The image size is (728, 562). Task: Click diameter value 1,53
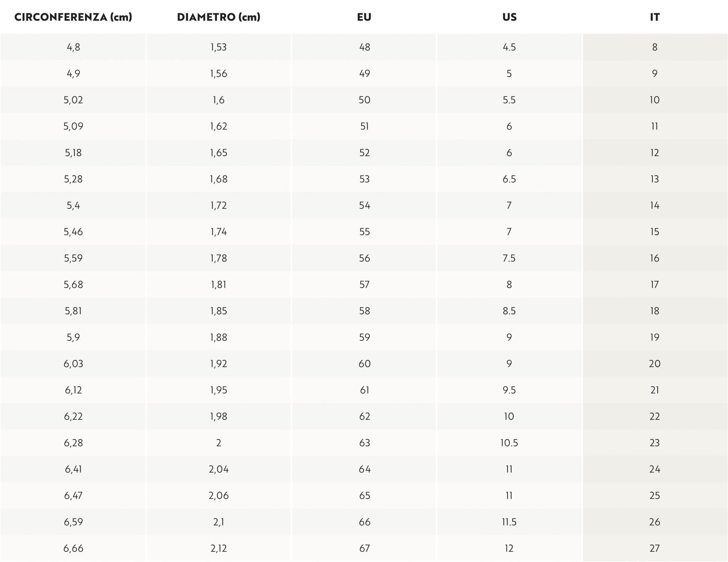click(x=218, y=47)
